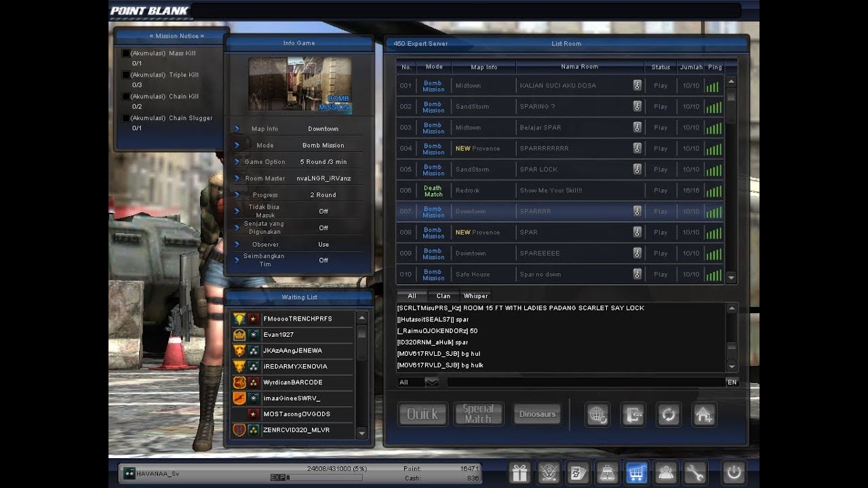Refresh the room list

pyautogui.click(x=669, y=415)
